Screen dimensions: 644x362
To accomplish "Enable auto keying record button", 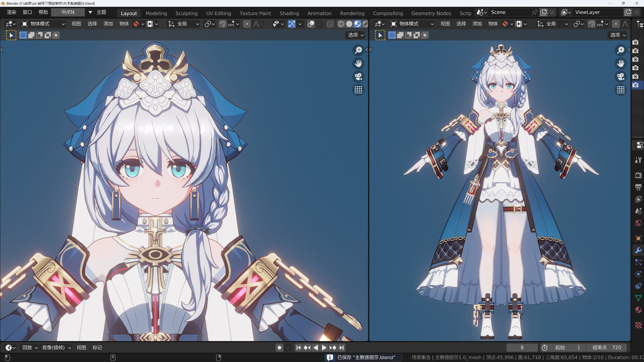I will (279, 348).
